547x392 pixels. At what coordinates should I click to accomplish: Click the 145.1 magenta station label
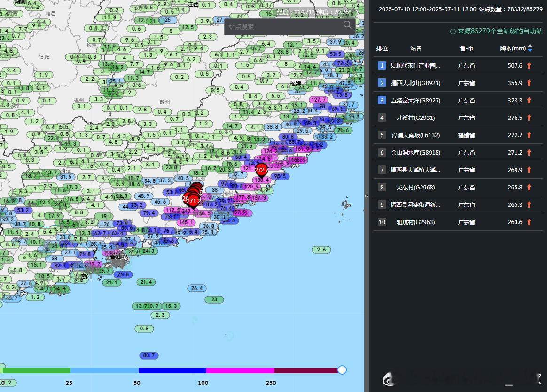coord(185,222)
